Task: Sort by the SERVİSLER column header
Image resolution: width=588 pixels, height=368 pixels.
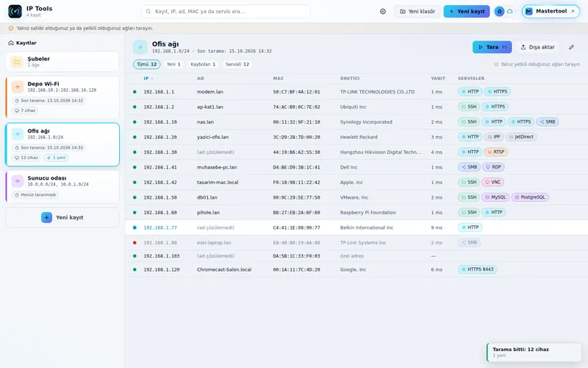Action: point(471,79)
